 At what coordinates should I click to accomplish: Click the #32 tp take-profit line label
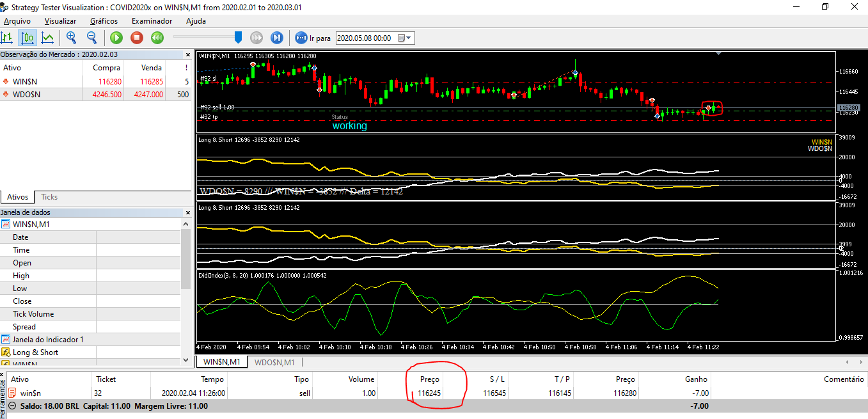click(x=209, y=117)
